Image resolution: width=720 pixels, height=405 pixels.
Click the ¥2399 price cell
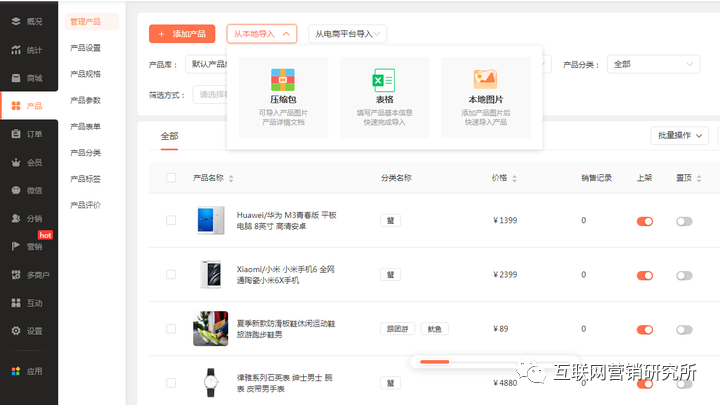[505, 275]
